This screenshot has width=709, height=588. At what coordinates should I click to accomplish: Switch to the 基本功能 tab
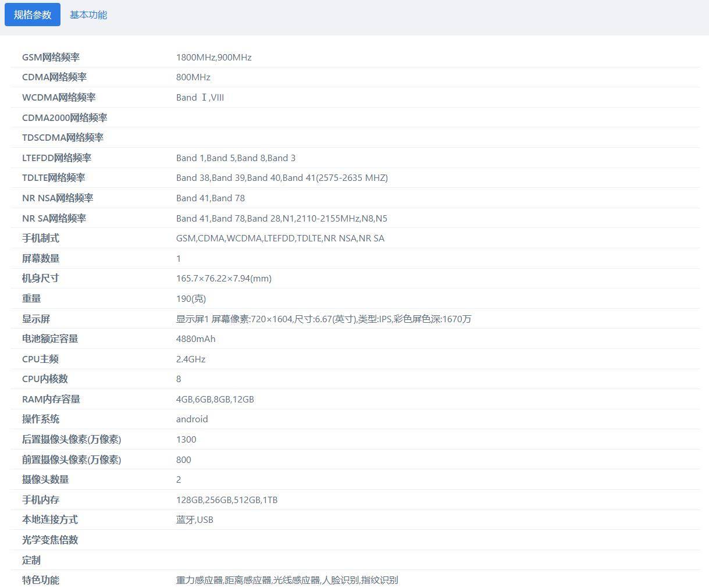(x=88, y=15)
